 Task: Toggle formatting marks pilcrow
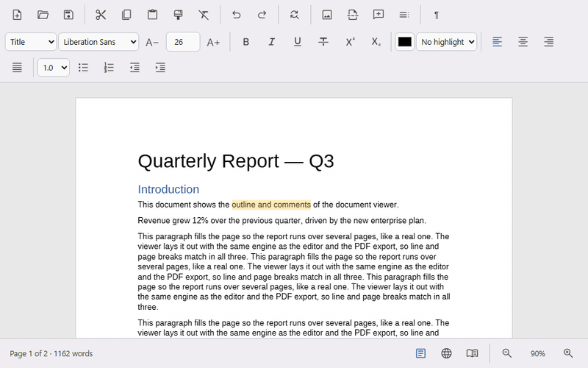436,15
